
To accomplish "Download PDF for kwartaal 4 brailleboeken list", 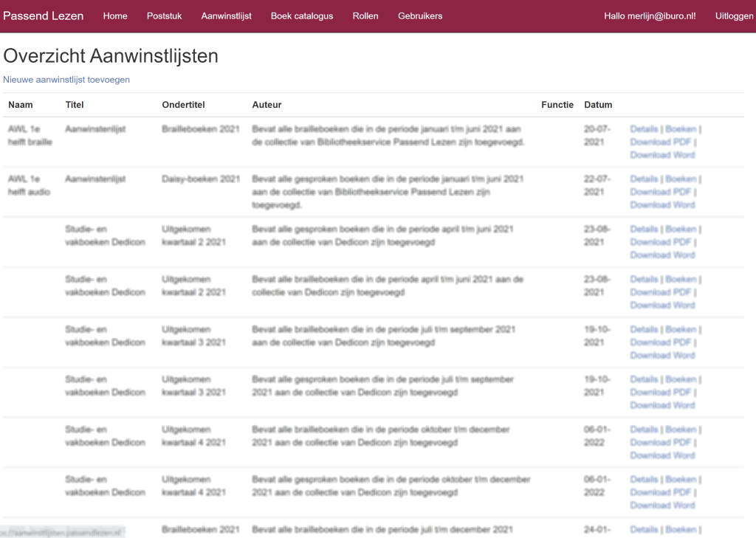I will [660, 442].
